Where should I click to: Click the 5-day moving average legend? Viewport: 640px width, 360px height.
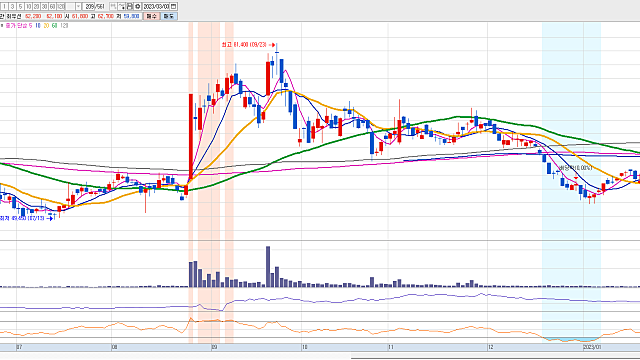[x=30, y=26]
